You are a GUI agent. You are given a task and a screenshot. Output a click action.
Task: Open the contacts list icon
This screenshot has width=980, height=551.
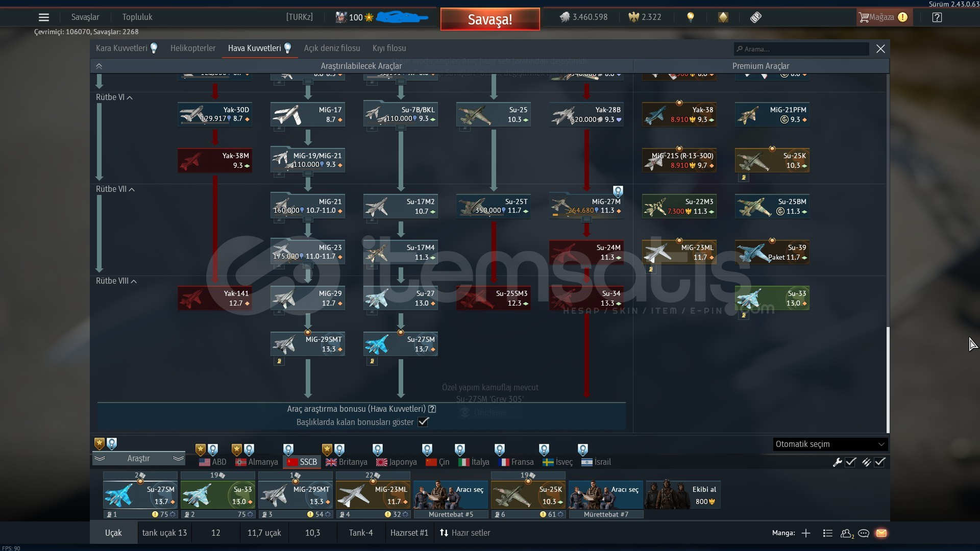(x=828, y=533)
